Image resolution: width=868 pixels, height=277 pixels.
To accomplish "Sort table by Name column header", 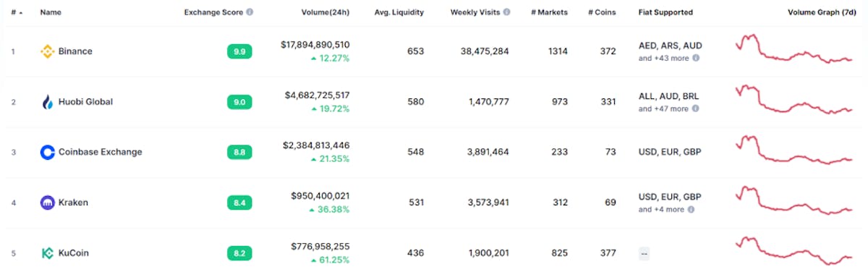I will (x=50, y=12).
